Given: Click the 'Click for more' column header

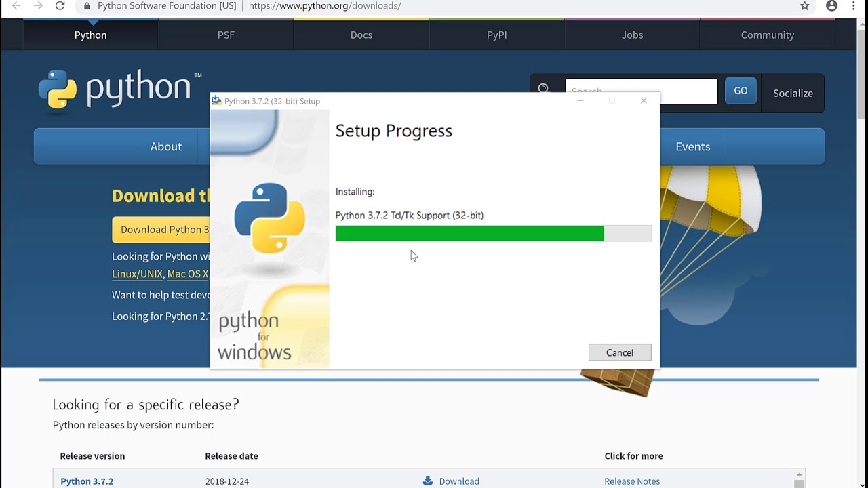Looking at the screenshot, I should click(634, 456).
